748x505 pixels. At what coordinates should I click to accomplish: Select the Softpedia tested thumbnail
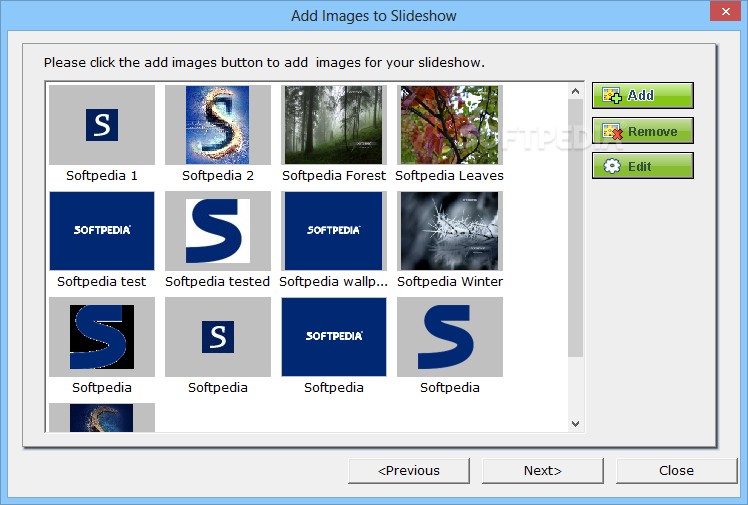pos(218,231)
